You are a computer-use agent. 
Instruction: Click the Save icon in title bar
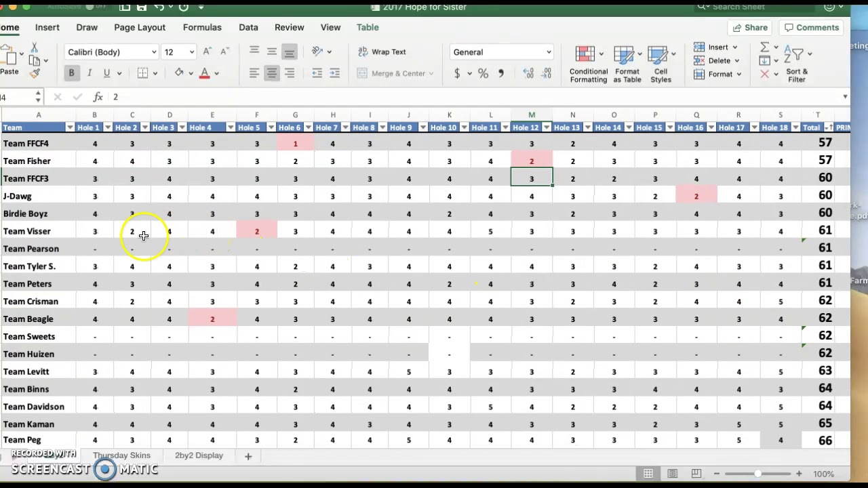click(x=141, y=7)
